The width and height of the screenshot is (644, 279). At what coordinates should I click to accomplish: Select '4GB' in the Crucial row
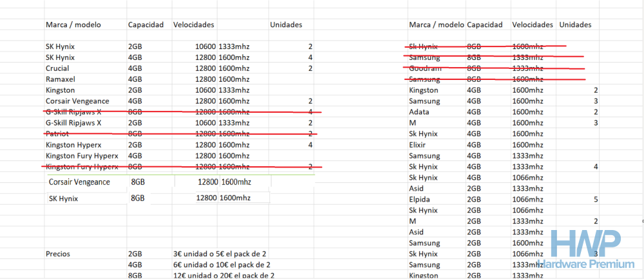pyautogui.click(x=135, y=68)
